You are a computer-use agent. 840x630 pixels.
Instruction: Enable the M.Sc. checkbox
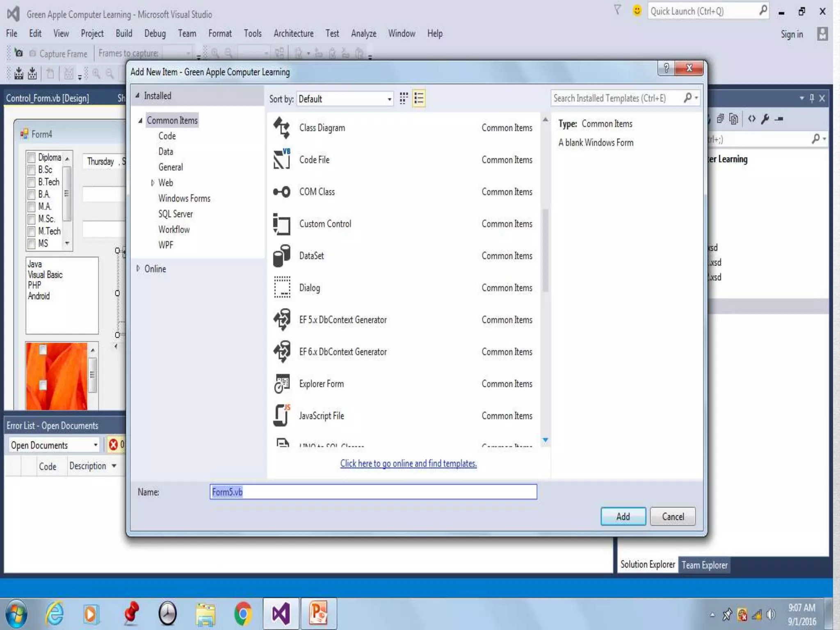31,219
